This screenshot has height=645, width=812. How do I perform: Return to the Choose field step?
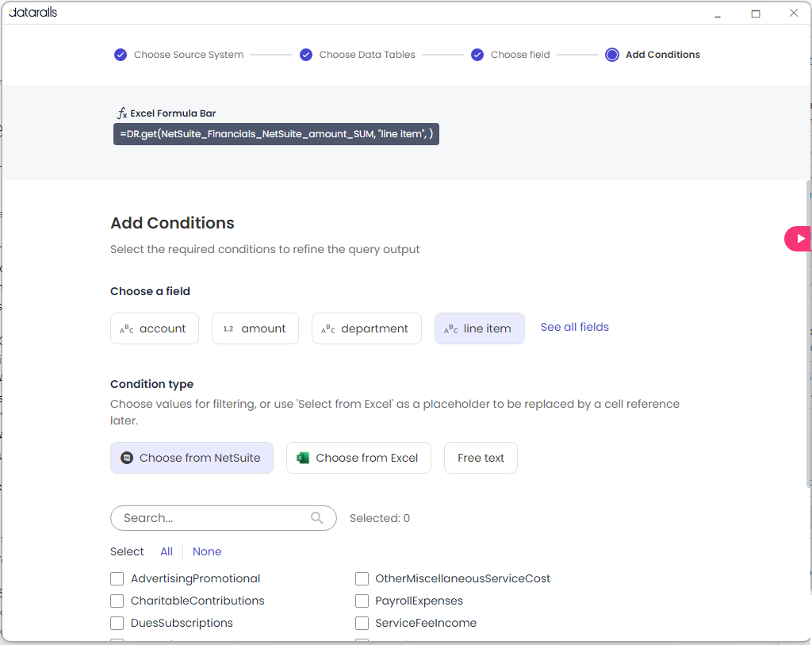(x=520, y=54)
